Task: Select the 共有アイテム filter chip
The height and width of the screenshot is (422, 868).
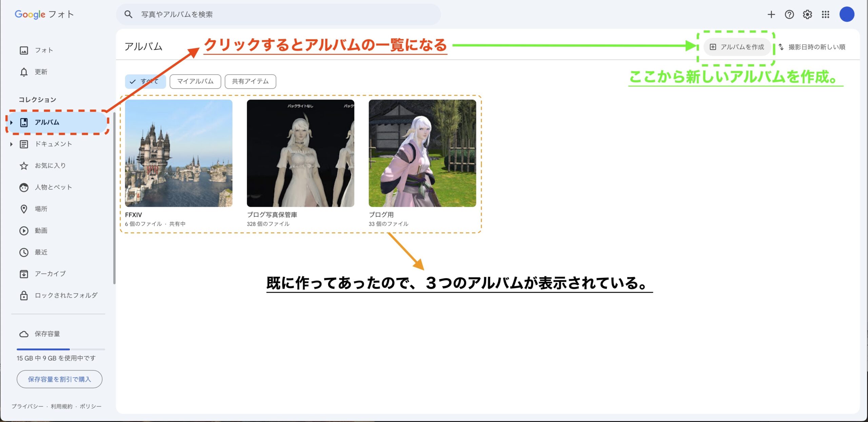Action: tap(250, 82)
